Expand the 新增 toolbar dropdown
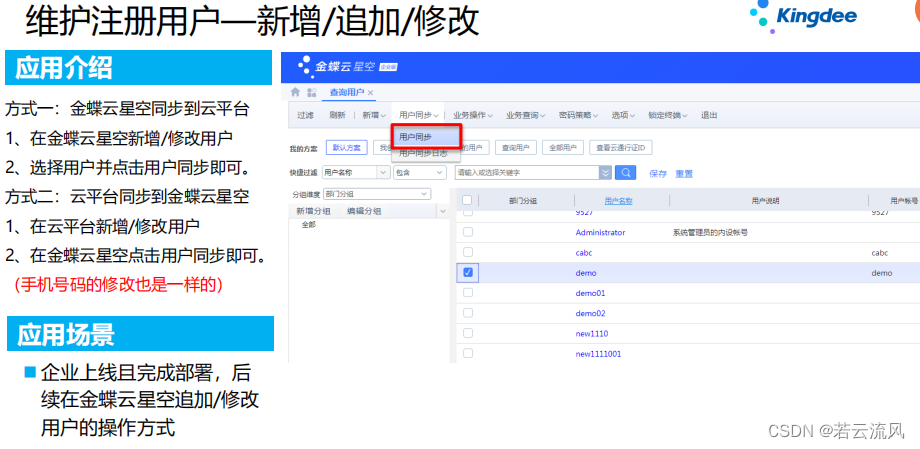Screen dimensions: 920x449 [x=374, y=116]
